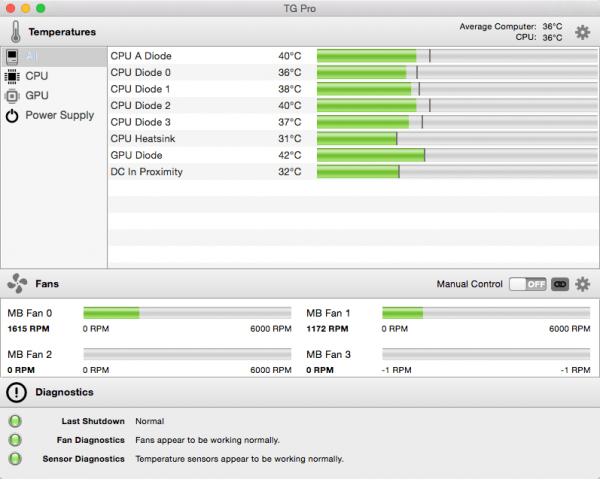Viewport: 600px width, 479px height.
Task: Turn on the Manual Control switch
Action: click(528, 284)
